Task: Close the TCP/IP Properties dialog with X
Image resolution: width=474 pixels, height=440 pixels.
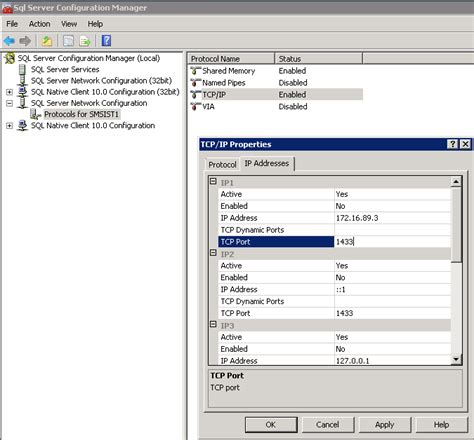Action: click(465, 144)
